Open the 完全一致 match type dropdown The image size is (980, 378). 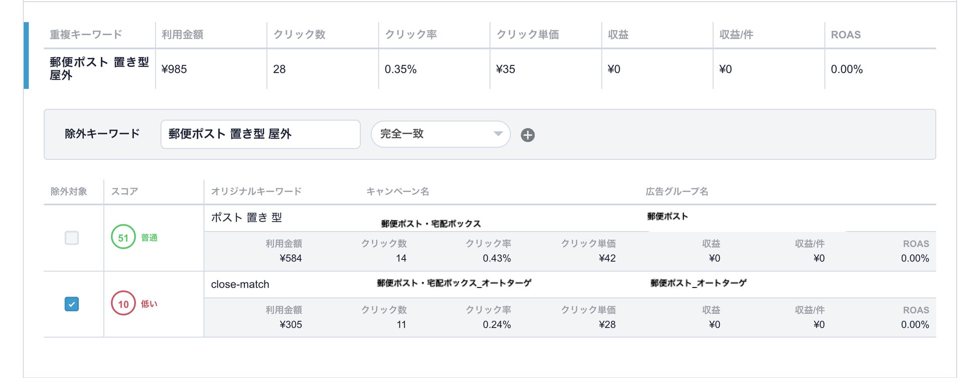440,134
